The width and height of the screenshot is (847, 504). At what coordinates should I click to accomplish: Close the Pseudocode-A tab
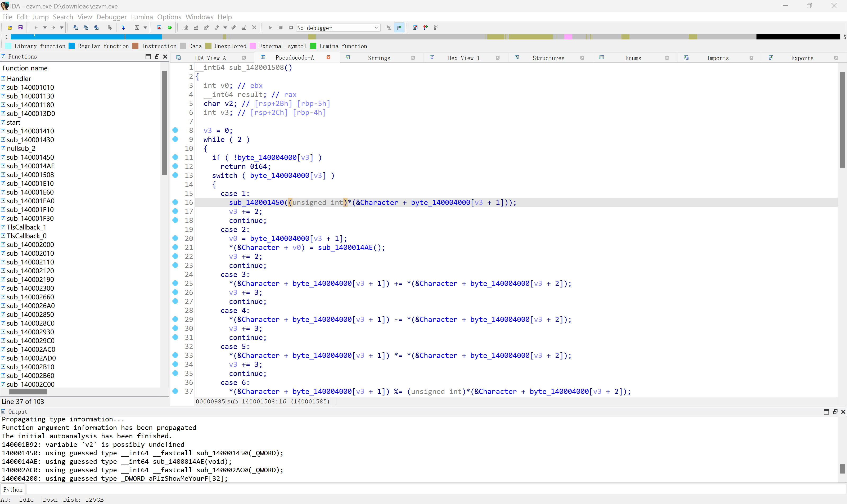pos(329,57)
